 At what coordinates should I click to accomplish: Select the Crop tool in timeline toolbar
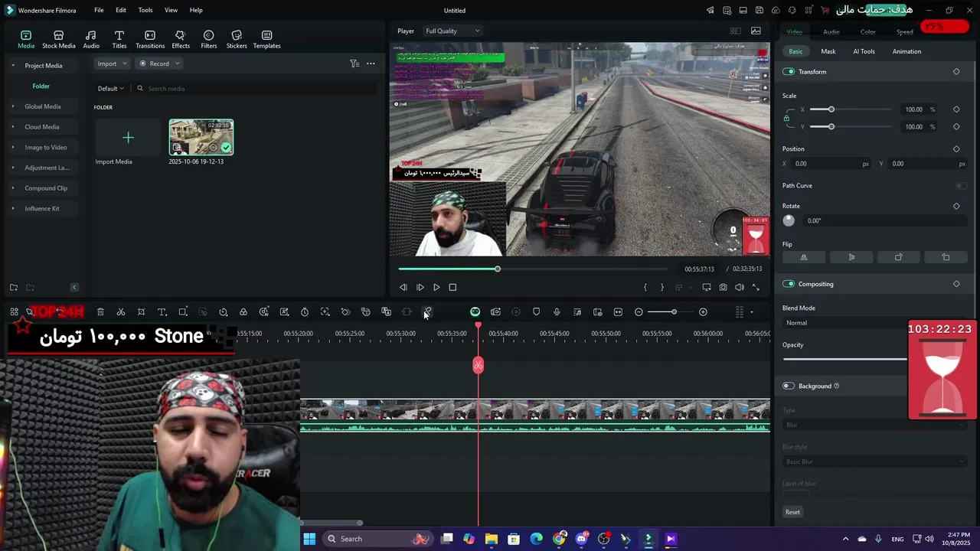click(142, 312)
